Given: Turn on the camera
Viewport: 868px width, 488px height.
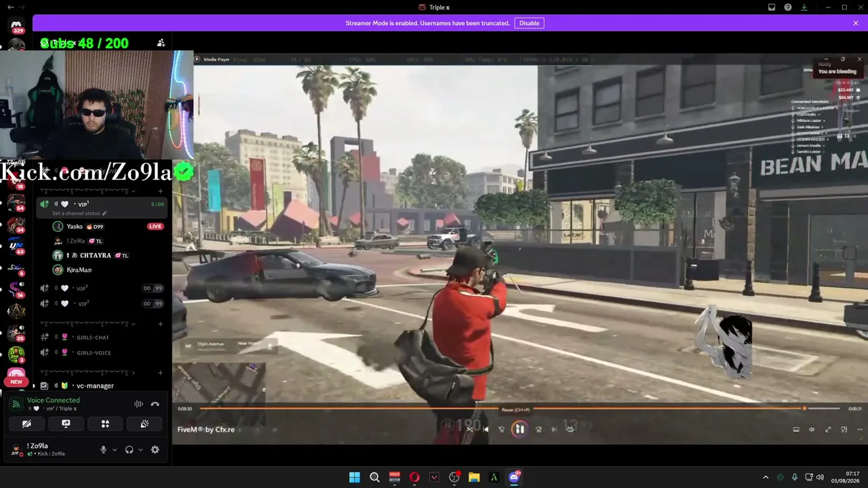Looking at the screenshot, I should [27, 424].
